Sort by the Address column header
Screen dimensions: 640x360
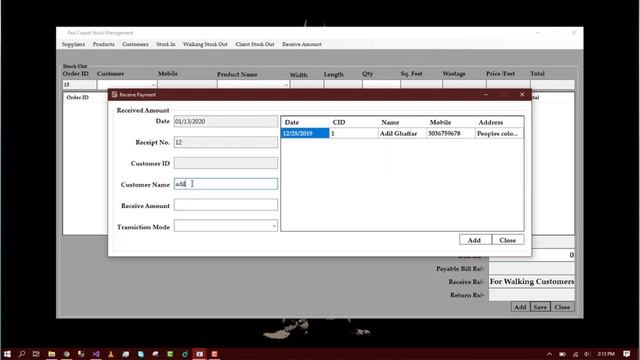pos(499,122)
